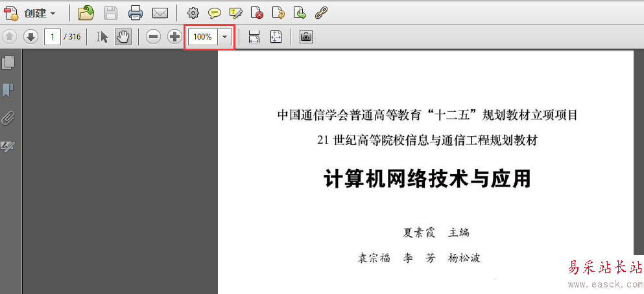Click the fit one full page icon
Image resolution: width=644 pixels, height=294 pixels.
(x=276, y=37)
